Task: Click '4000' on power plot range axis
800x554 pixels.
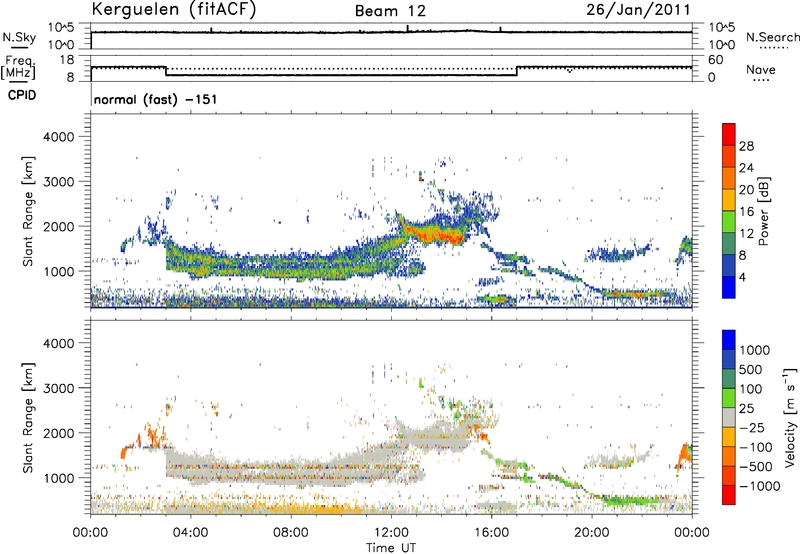Action: coord(58,137)
